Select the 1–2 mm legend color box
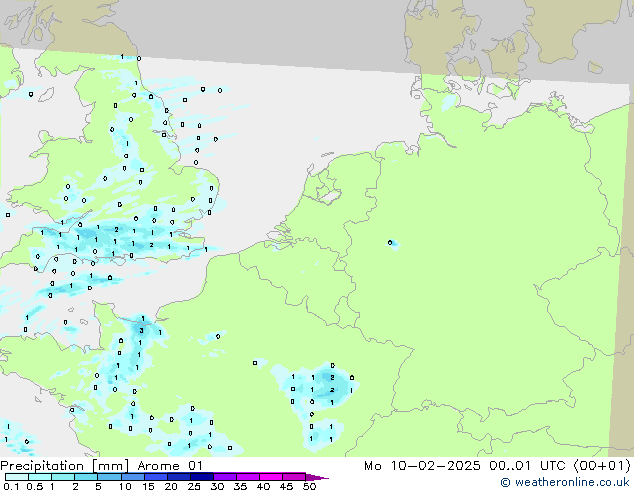634x490 pixels. 63,477
